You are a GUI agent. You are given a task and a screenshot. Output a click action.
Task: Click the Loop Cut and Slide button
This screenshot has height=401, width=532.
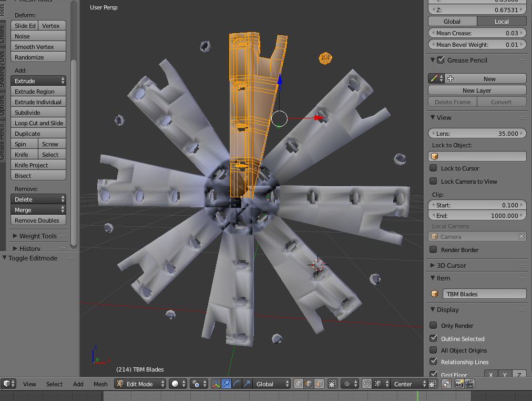click(38, 123)
